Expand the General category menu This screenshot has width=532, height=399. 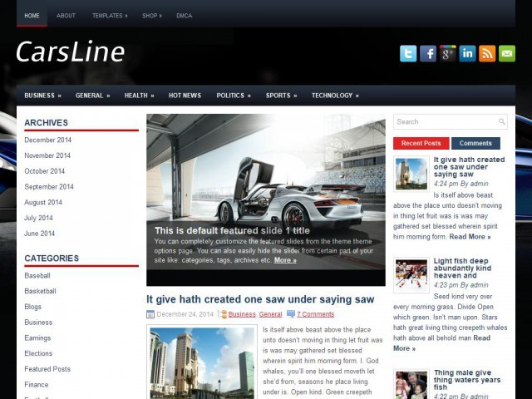click(x=92, y=96)
